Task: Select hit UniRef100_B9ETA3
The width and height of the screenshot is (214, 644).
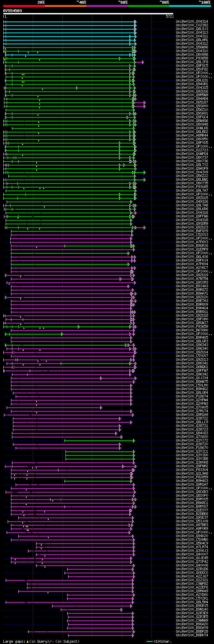Action: tap(192, 301)
